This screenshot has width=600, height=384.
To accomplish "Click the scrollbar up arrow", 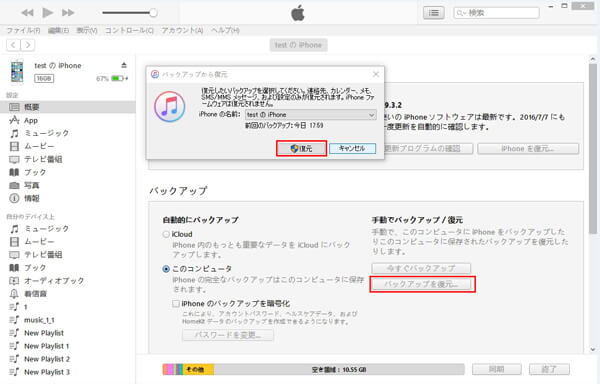I will pyautogui.click(x=592, y=59).
